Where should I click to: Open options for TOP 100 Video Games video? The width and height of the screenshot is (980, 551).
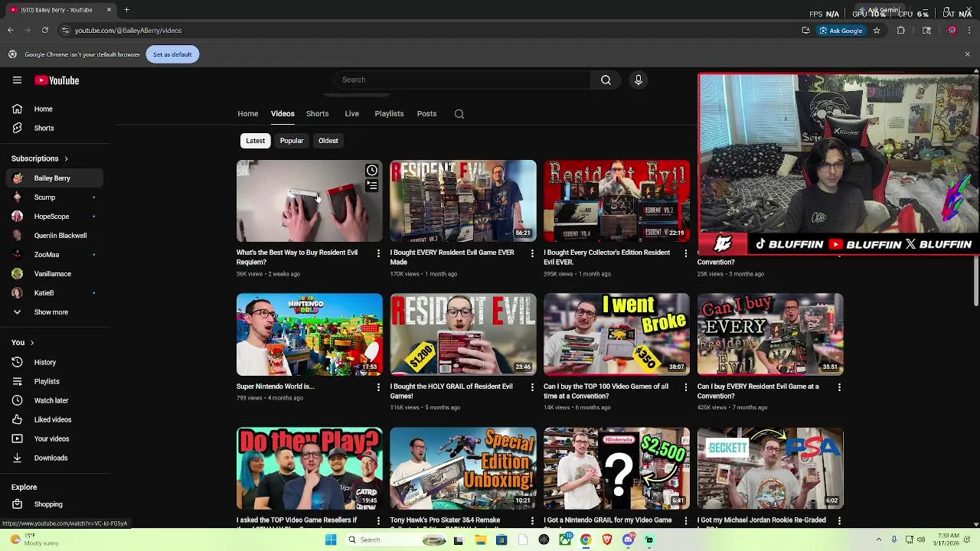point(685,387)
